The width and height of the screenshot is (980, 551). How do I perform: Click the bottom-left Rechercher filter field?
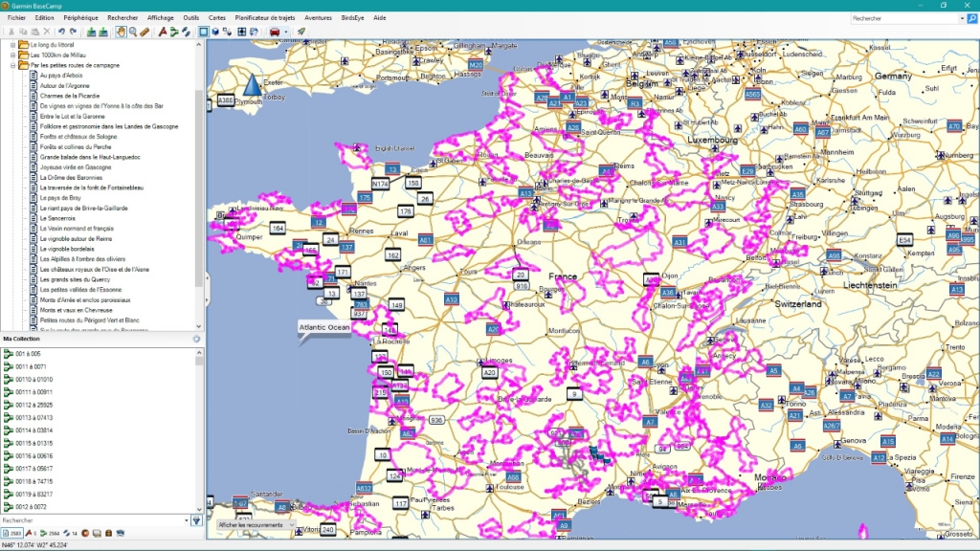point(91,520)
